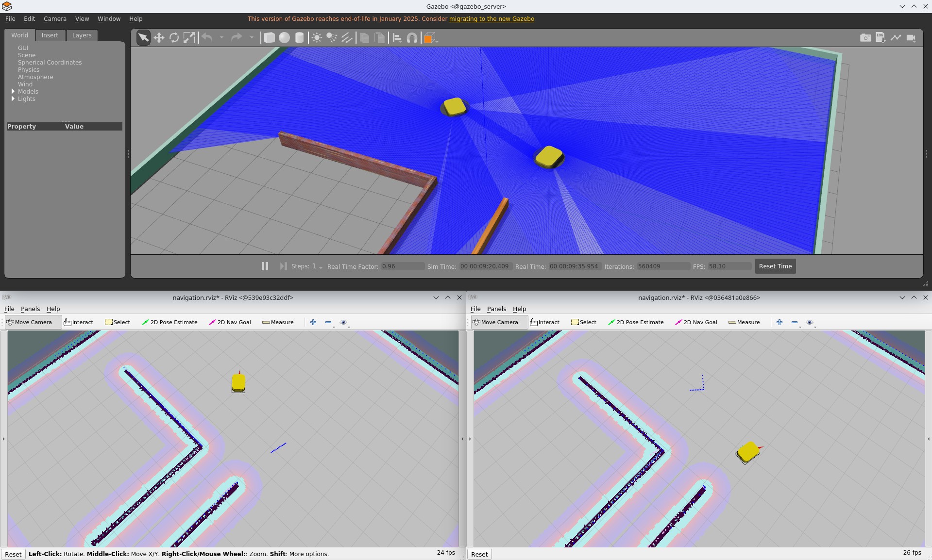Select the Rotate mode tool in Gazebo
This screenshot has height=560, width=932.
[x=174, y=38]
